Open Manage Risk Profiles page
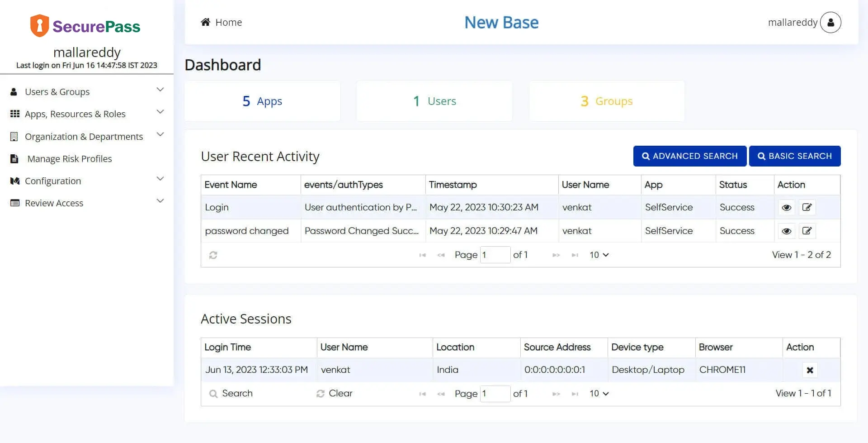This screenshot has height=443, width=868. pyautogui.click(x=69, y=159)
